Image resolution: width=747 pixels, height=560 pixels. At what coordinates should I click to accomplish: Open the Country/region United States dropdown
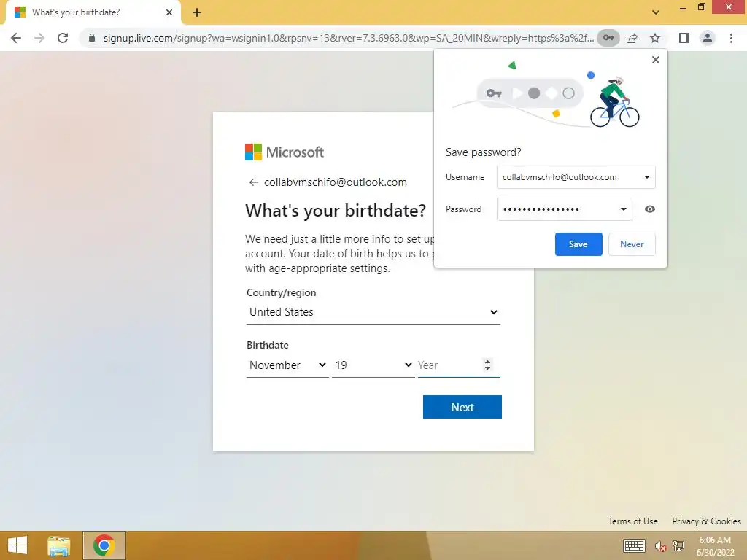[373, 312]
